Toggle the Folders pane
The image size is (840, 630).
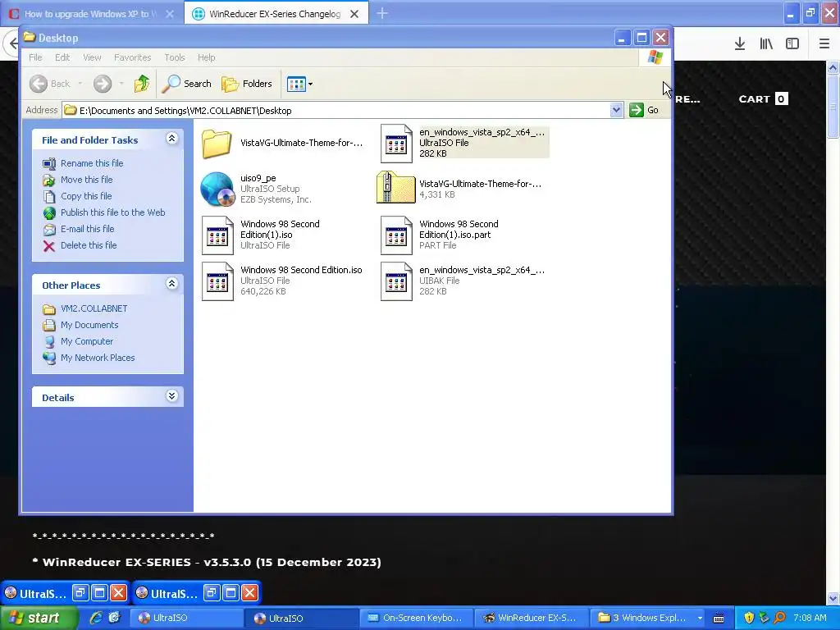247,84
